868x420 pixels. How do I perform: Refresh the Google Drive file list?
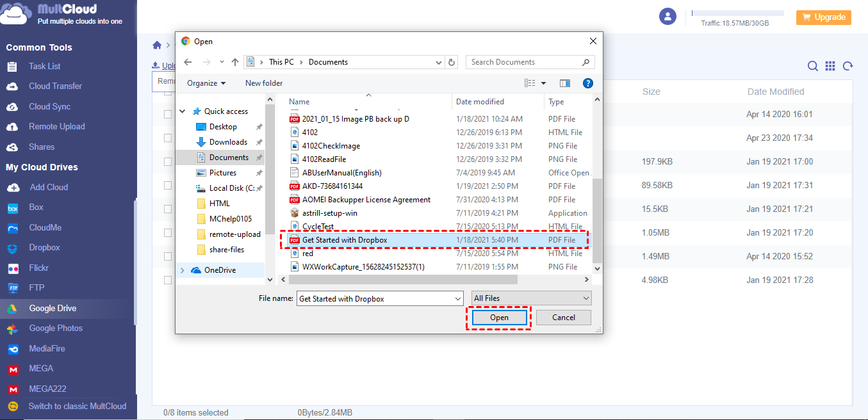847,66
